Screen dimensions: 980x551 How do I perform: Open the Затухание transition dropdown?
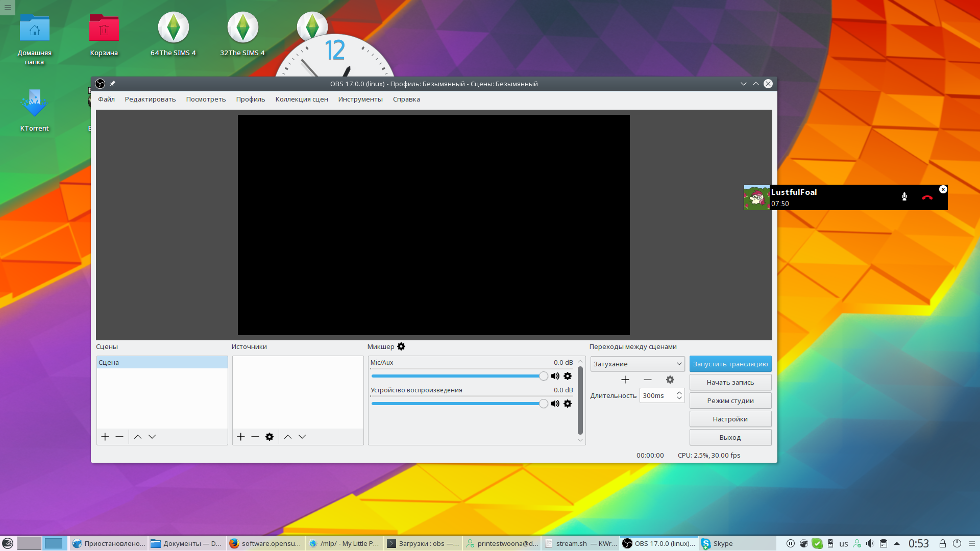(x=638, y=364)
